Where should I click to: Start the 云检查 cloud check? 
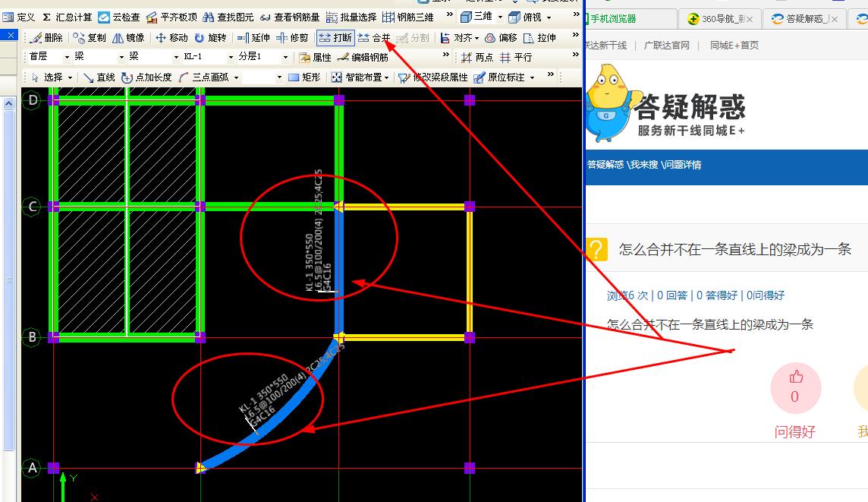[x=119, y=17]
